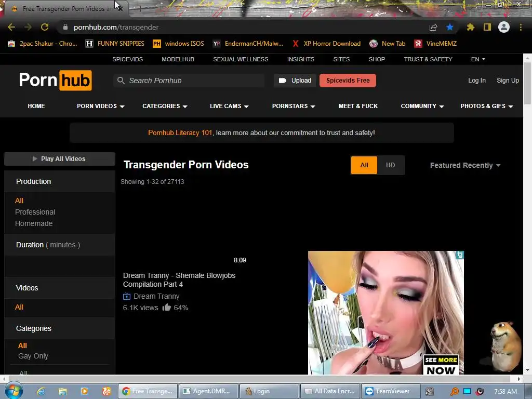The image size is (532, 399).
Task: Click the page scrollbar down arrow
Action: pos(527,370)
